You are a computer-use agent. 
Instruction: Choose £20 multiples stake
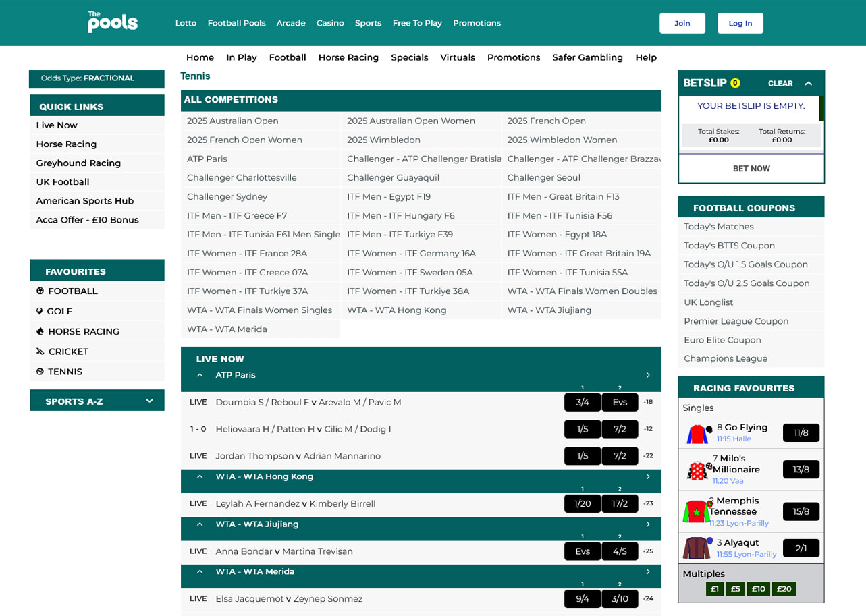tap(784, 589)
